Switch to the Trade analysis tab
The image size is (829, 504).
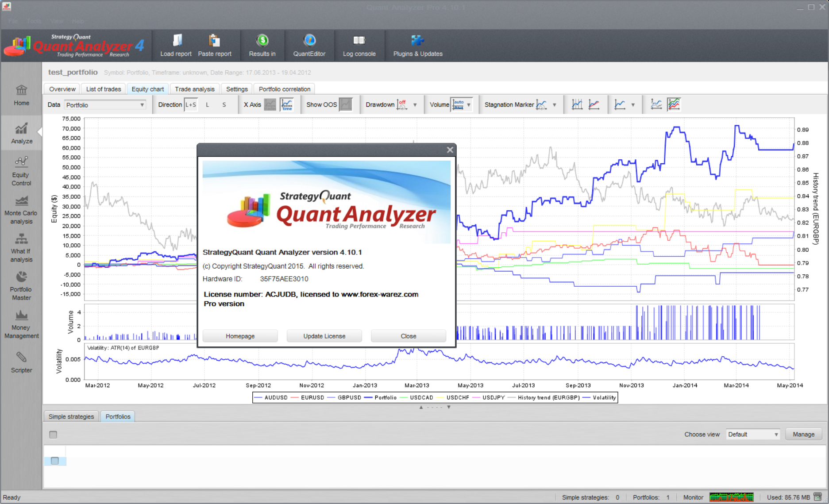click(x=194, y=89)
